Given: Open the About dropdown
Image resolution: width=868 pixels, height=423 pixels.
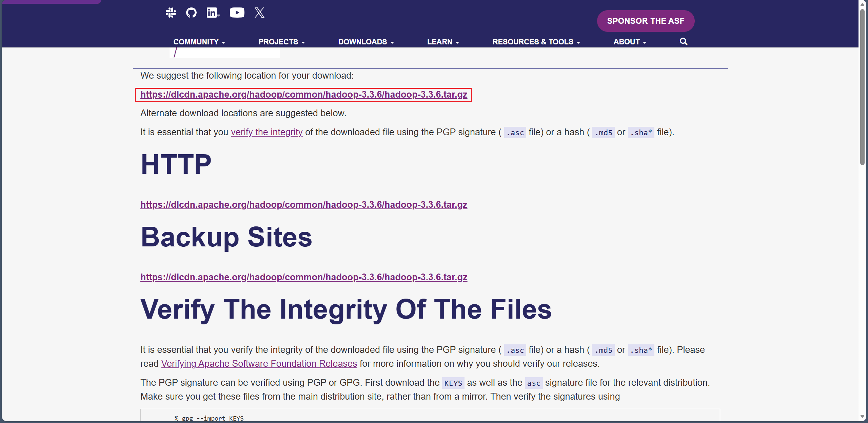Looking at the screenshot, I should coord(630,42).
